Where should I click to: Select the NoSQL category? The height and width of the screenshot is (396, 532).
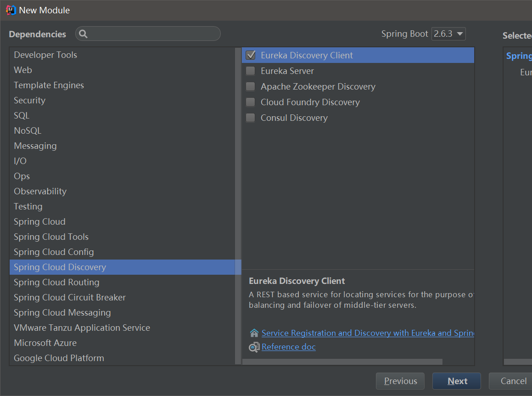tap(122, 131)
